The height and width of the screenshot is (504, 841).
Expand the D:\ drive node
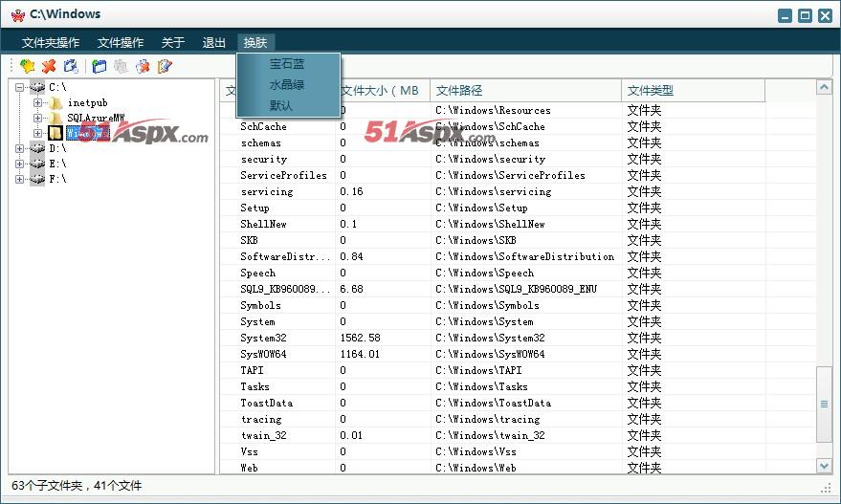coord(20,148)
